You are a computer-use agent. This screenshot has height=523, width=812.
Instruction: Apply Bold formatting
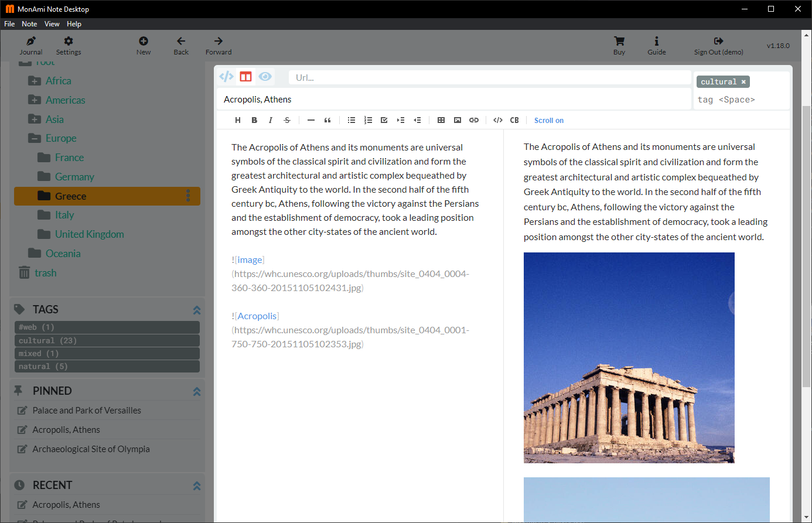tap(254, 120)
